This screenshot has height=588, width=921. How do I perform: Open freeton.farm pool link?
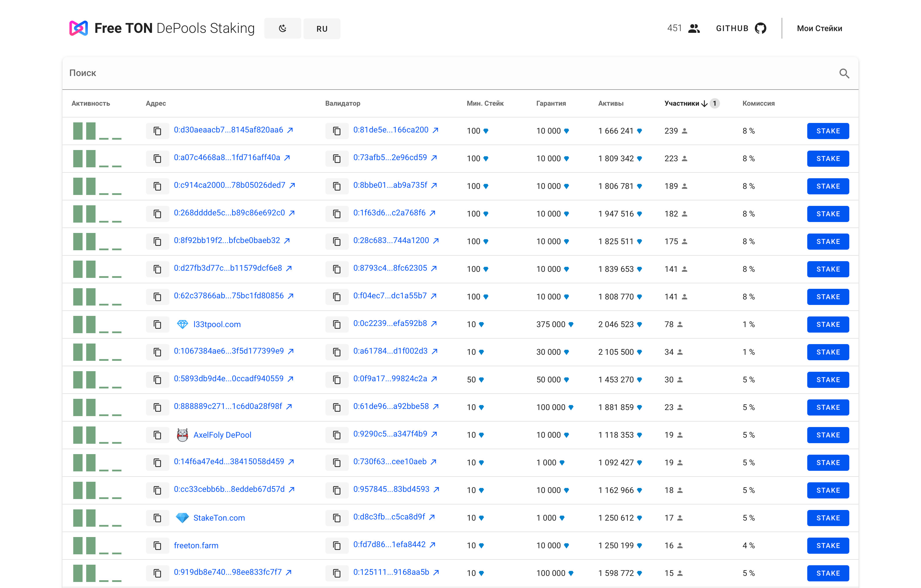pos(196,546)
